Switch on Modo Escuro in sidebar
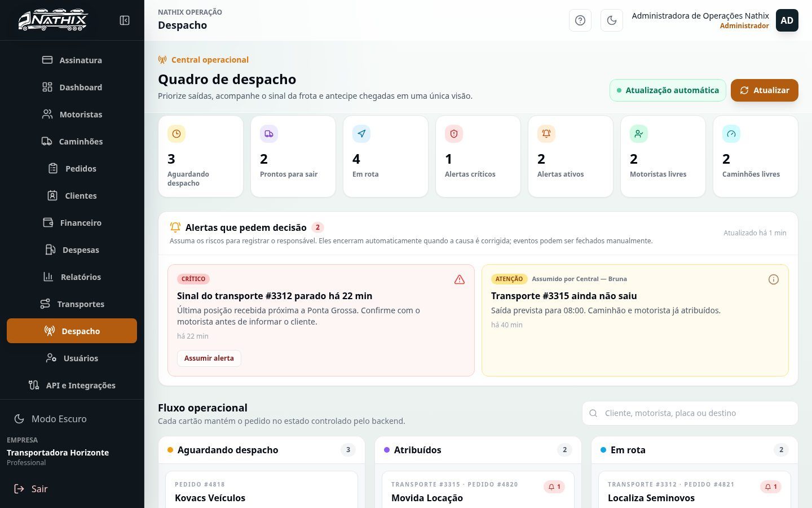Viewport: 812px width, 508px height. point(72,419)
